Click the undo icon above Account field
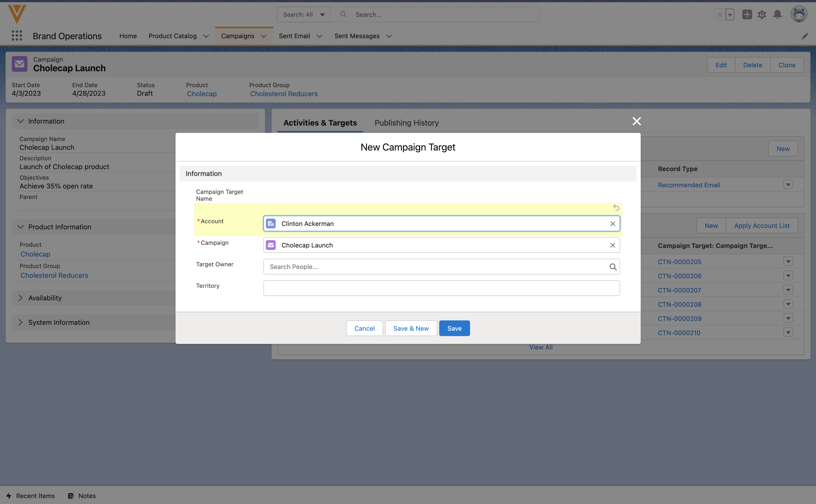 616,208
